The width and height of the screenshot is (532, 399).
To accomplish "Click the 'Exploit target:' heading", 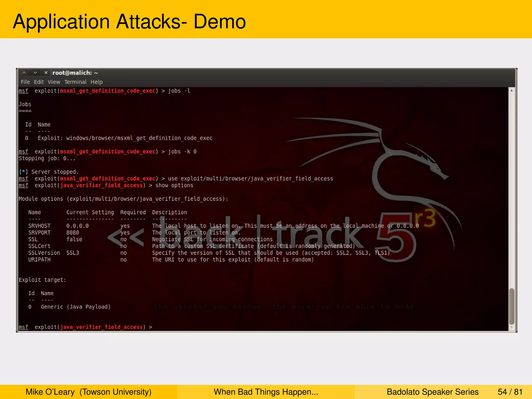I will click(42, 280).
